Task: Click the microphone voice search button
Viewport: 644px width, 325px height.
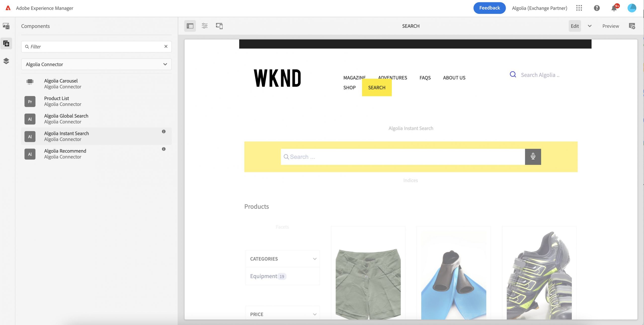Action: click(533, 157)
